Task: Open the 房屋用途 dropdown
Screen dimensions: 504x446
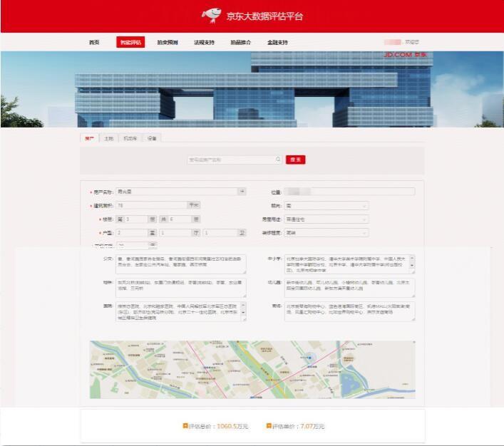Action: 326,219
